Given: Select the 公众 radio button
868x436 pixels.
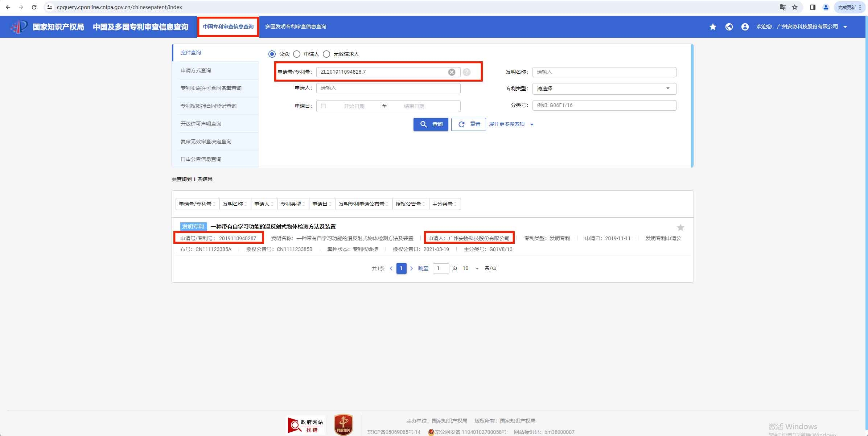Looking at the screenshot, I should tap(272, 54).
